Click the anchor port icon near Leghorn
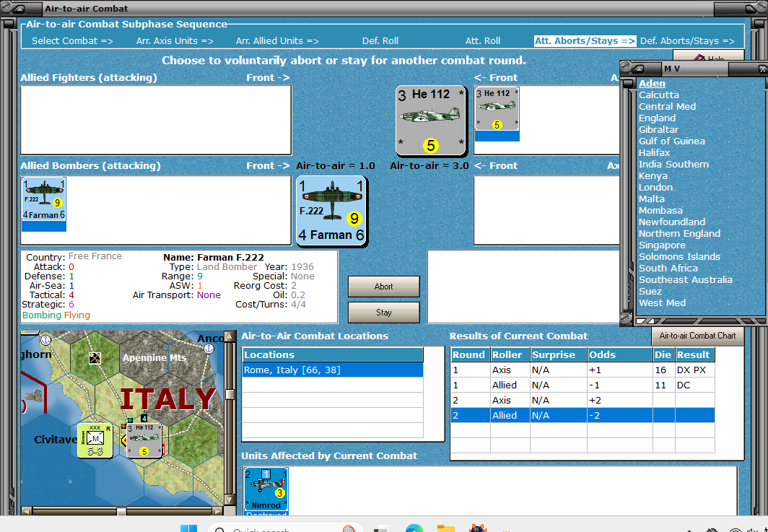Viewport: 768px width, 532px height. click(45, 339)
